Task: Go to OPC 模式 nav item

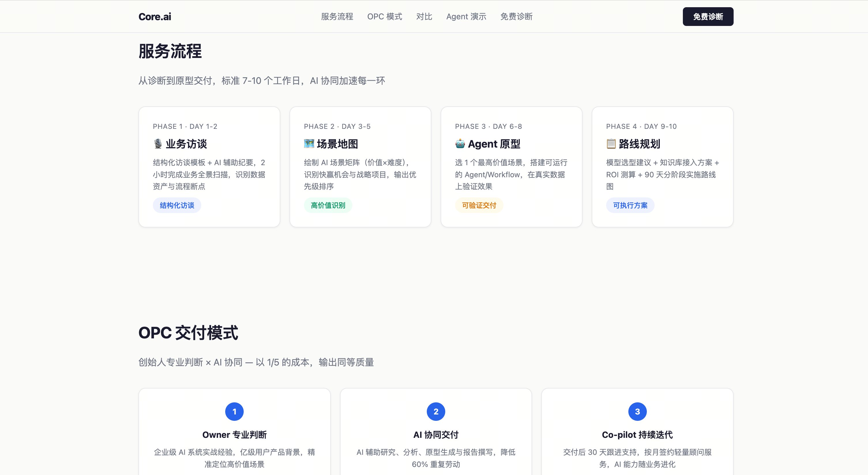Action: pos(384,16)
